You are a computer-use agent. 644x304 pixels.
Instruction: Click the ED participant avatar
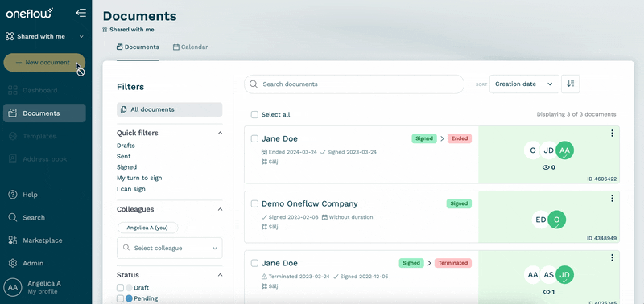541,220
